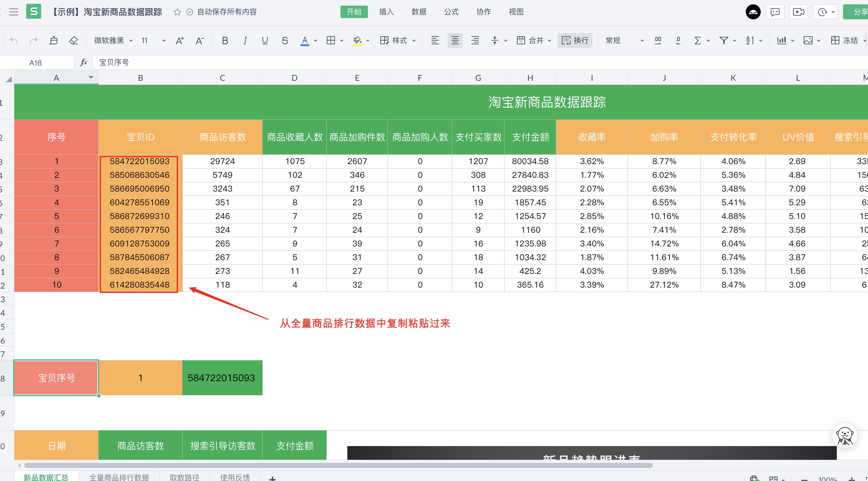
Task: Increase decimal places
Action: coord(658,41)
